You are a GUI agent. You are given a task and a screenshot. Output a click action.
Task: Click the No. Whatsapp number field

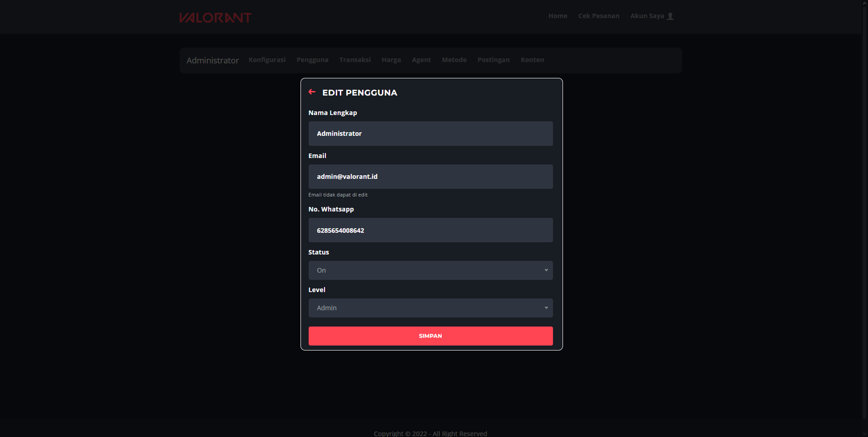[x=430, y=230]
